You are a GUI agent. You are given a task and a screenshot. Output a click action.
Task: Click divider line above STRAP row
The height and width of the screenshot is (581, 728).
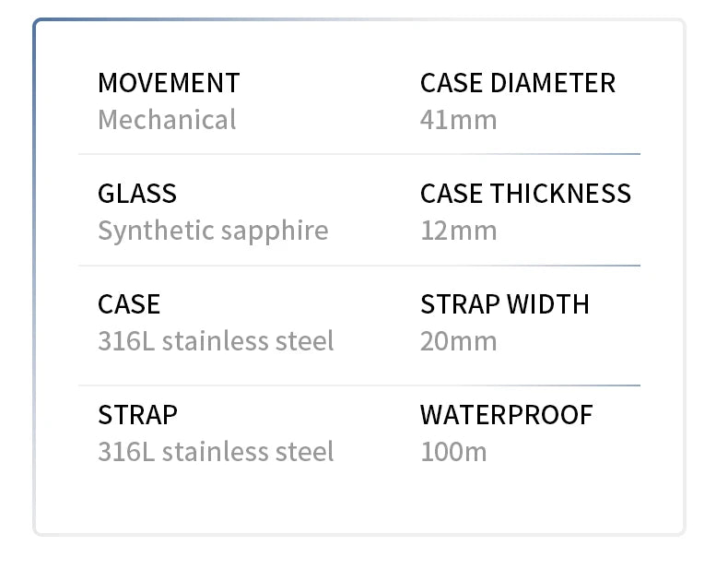(359, 385)
